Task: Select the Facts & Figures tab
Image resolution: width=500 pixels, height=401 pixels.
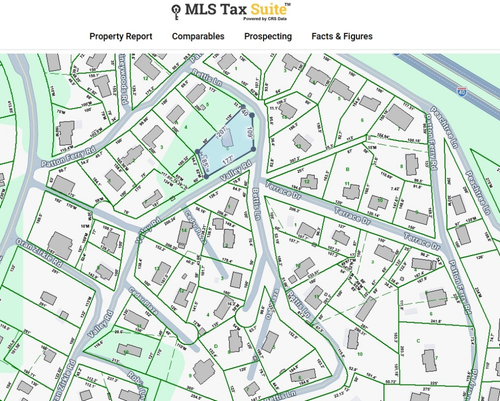Action: coord(342,36)
